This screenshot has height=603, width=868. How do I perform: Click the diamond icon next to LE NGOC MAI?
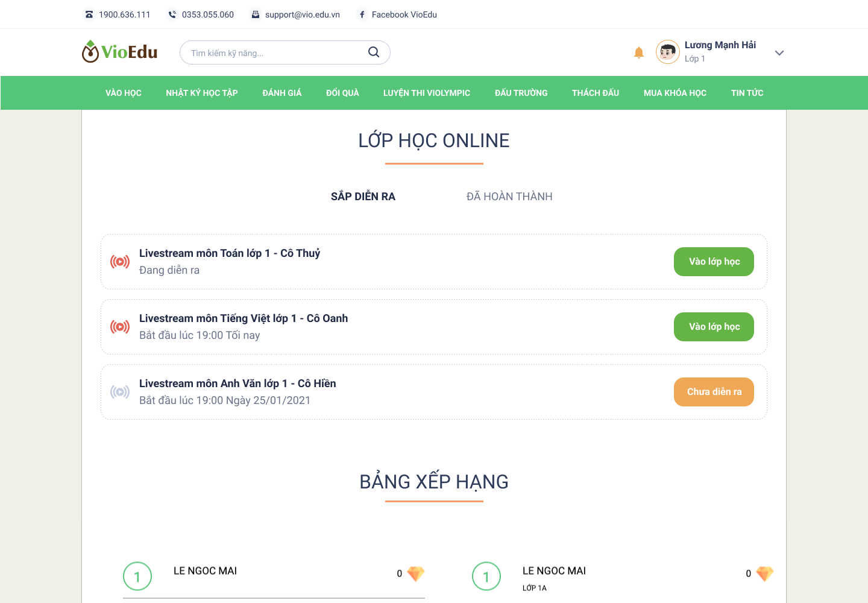pos(416,573)
